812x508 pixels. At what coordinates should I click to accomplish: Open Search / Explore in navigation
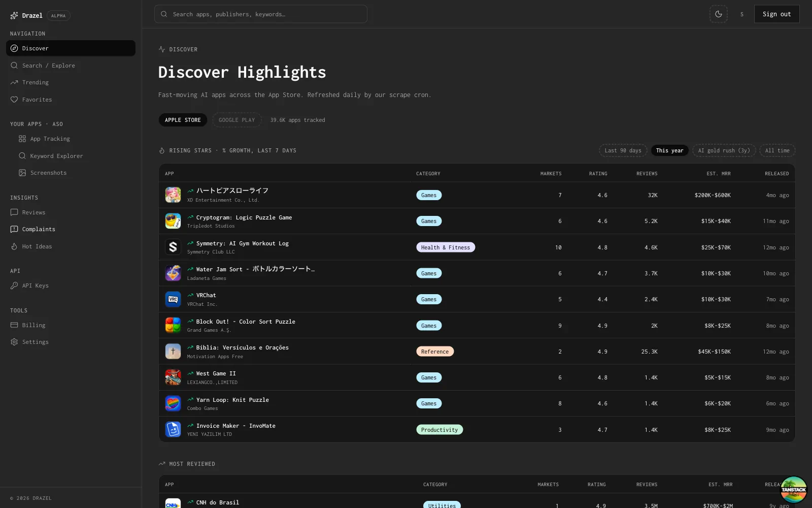click(71, 66)
